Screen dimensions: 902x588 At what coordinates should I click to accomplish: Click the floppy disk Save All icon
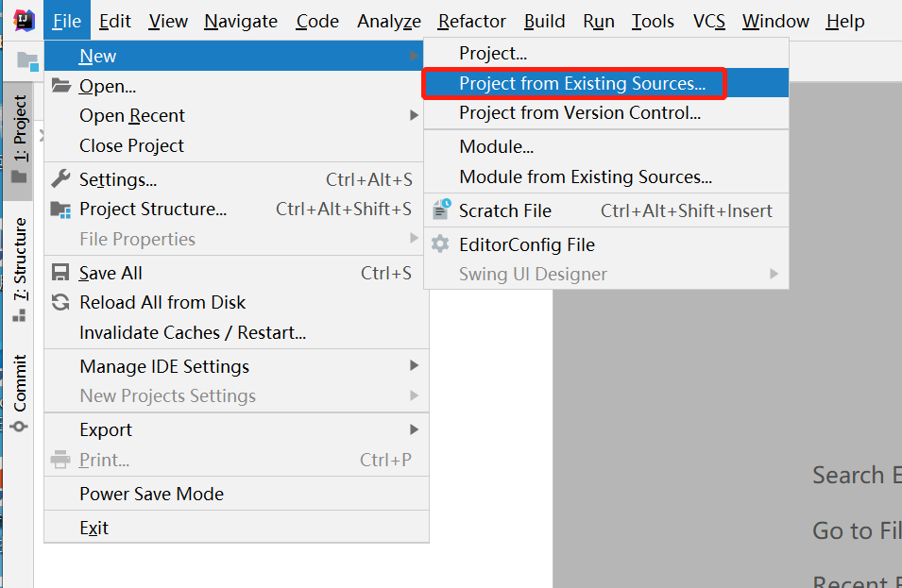(x=61, y=273)
